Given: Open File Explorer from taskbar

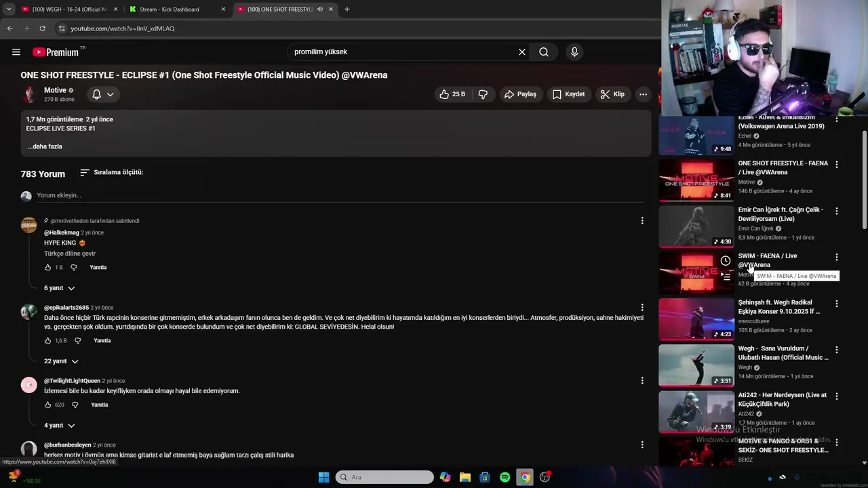Looking at the screenshot, I should (x=465, y=477).
